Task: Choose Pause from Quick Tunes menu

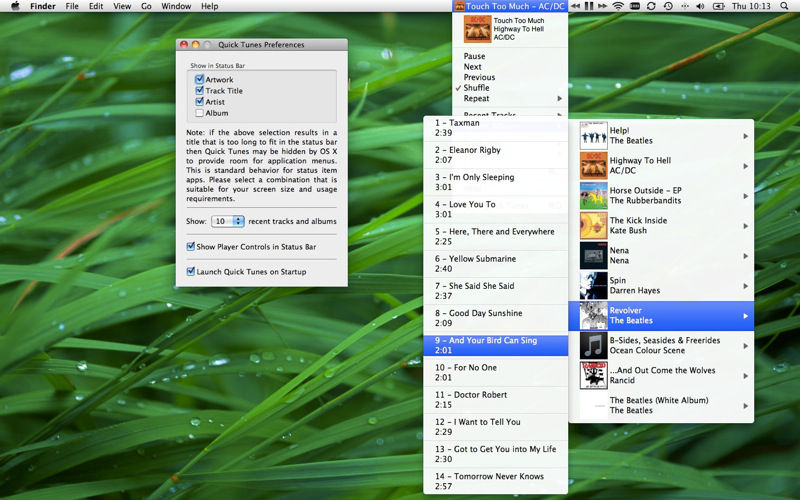Action: [x=510, y=56]
